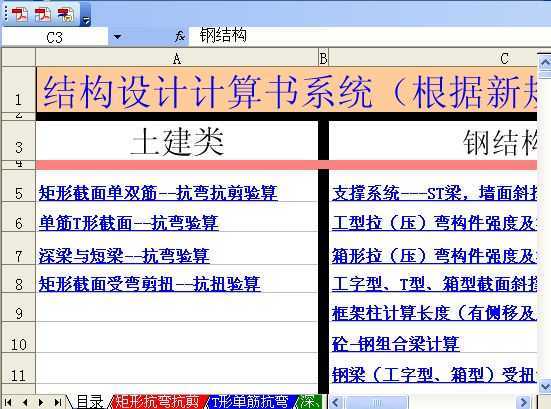Image resolution: width=551 pixels, height=409 pixels.
Task: Switch to the 目录 sheet tab
Action: pos(90,402)
